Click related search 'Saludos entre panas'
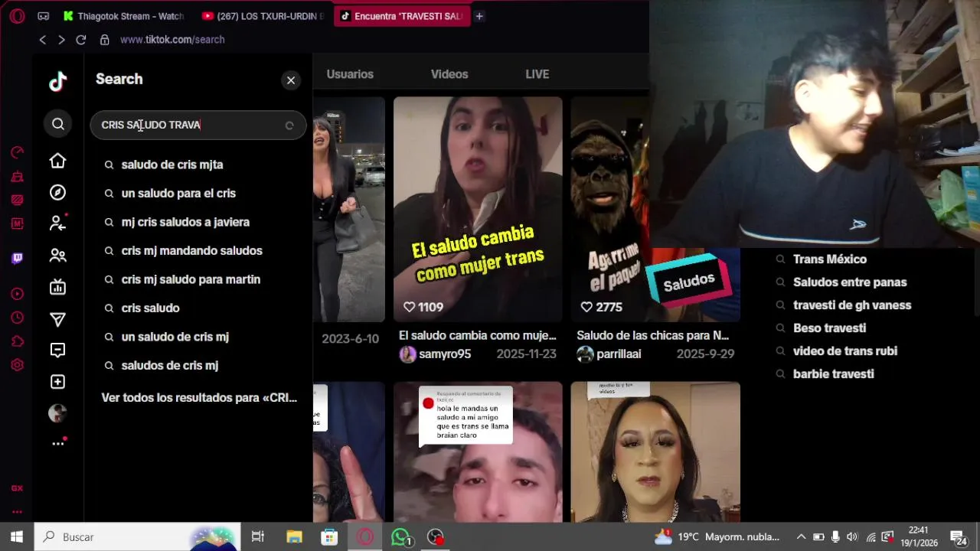The image size is (980, 551). point(850,282)
